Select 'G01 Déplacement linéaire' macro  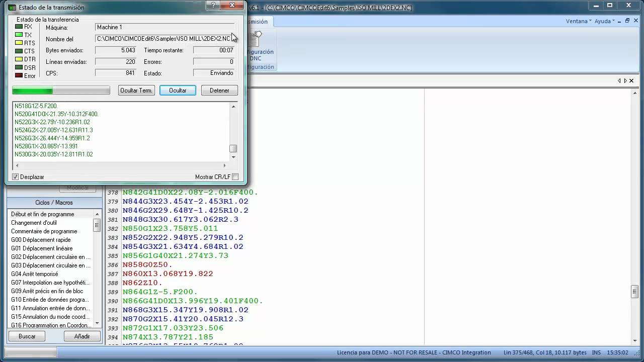42,248
